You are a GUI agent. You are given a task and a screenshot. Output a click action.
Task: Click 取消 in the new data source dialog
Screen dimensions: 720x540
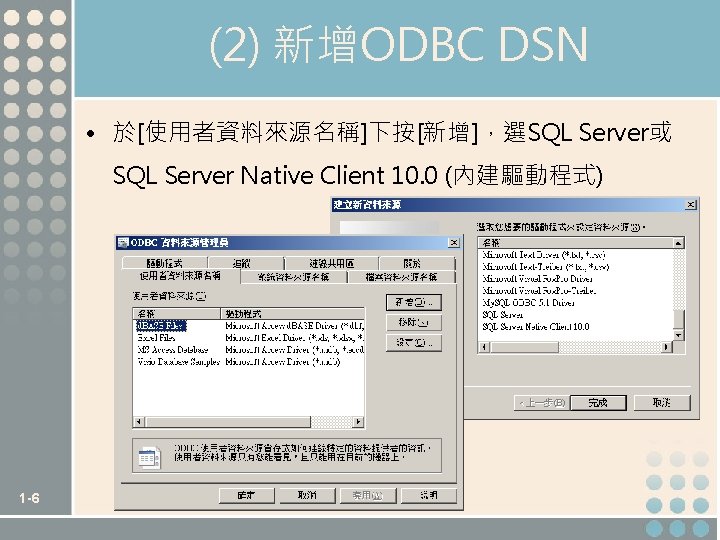pyautogui.click(x=662, y=403)
